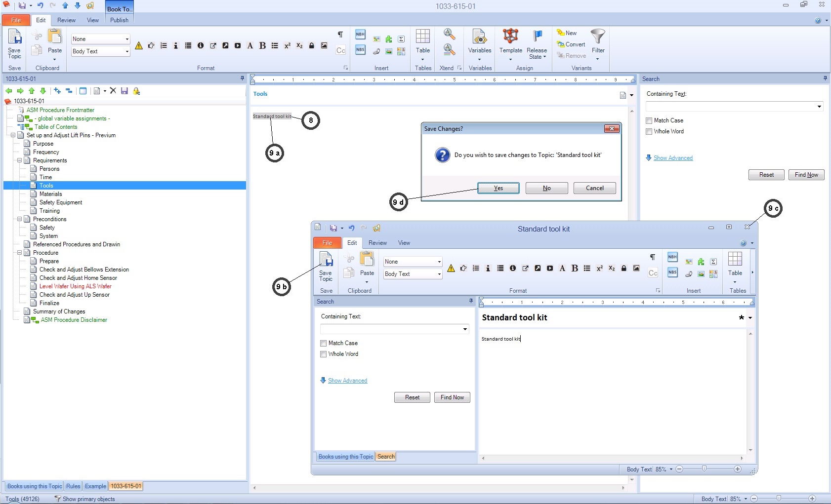Select 'ASM Procedure Disclaimer' in the tree
This screenshot has width=831, height=504.
point(74,320)
